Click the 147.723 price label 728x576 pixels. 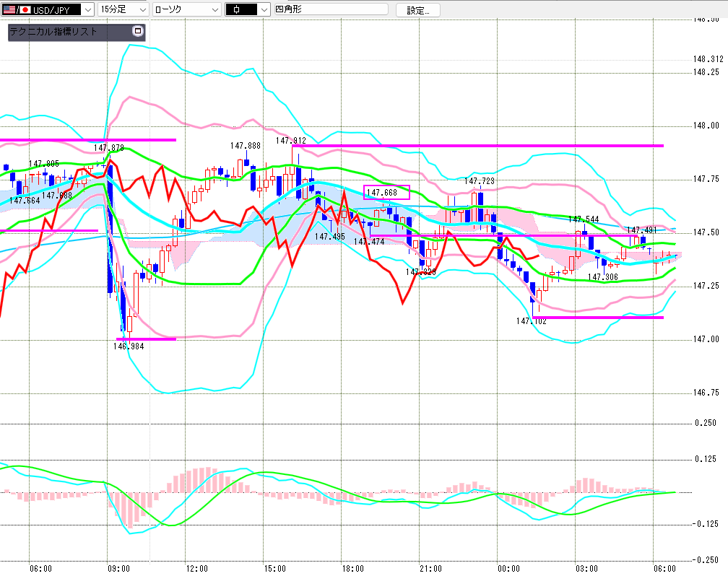(479, 181)
